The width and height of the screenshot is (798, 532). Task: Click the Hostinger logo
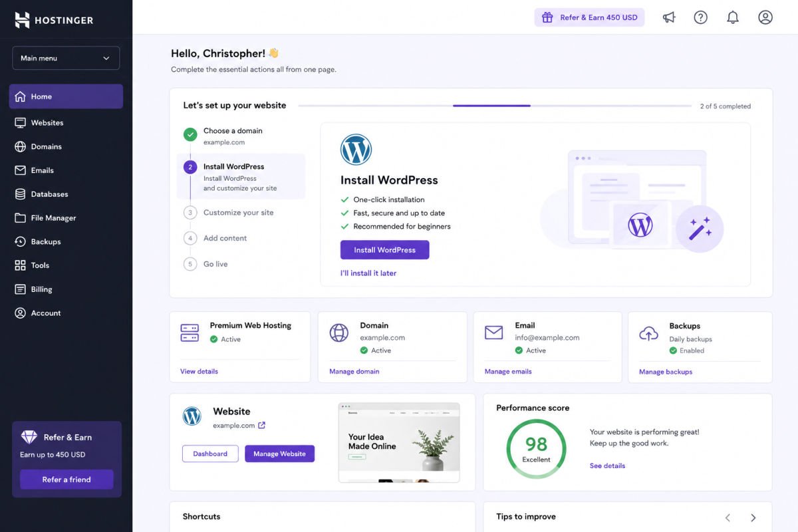point(55,20)
